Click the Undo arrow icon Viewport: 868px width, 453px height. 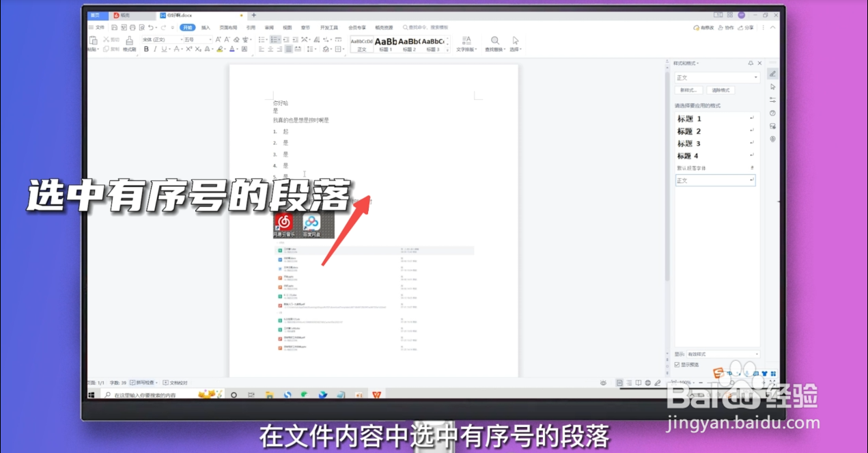(x=150, y=27)
